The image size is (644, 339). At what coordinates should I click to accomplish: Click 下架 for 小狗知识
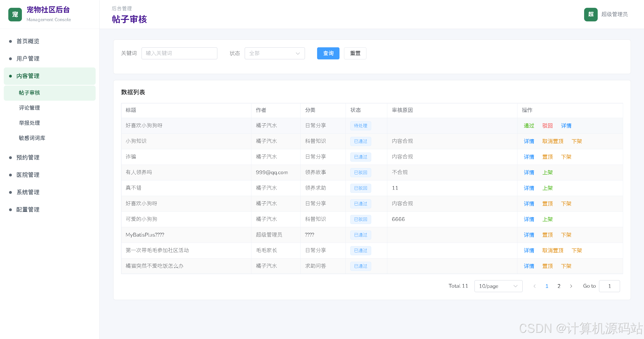click(x=577, y=141)
